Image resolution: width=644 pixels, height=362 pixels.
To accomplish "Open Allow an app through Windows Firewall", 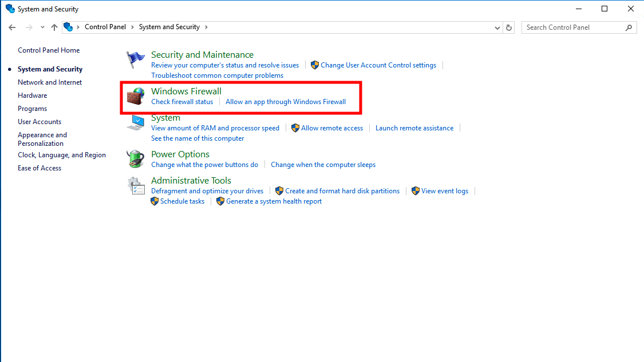I will [286, 102].
